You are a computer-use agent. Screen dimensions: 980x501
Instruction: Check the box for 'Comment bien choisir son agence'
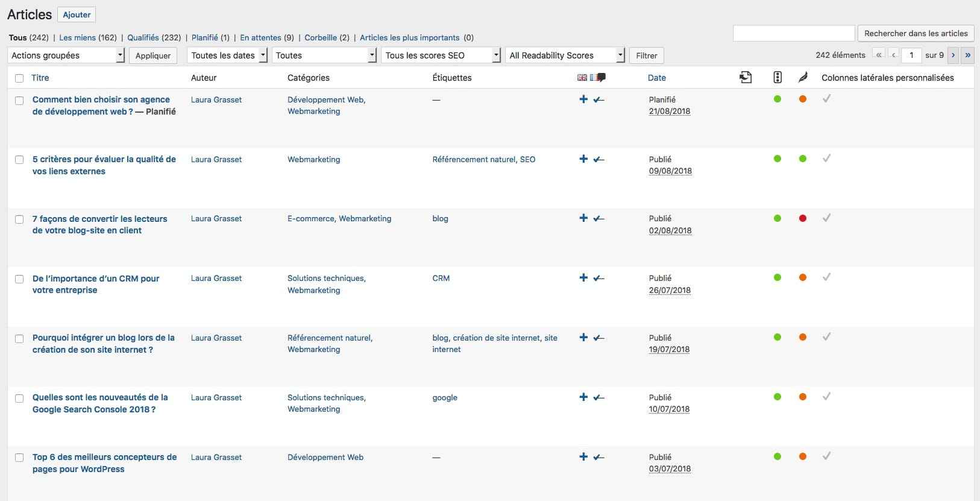coord(19,101)
